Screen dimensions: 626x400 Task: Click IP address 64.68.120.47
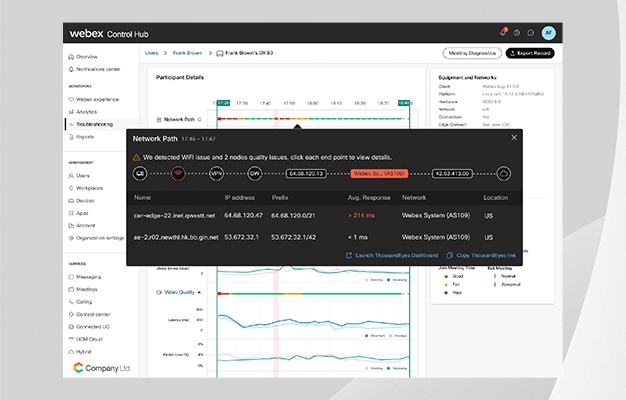243,216
